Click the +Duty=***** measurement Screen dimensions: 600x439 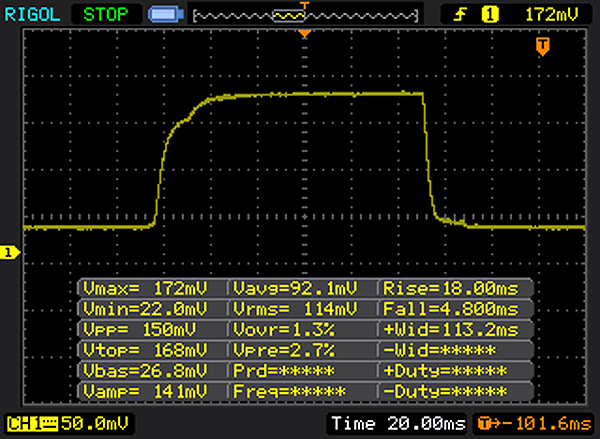[x=445, y=370]
